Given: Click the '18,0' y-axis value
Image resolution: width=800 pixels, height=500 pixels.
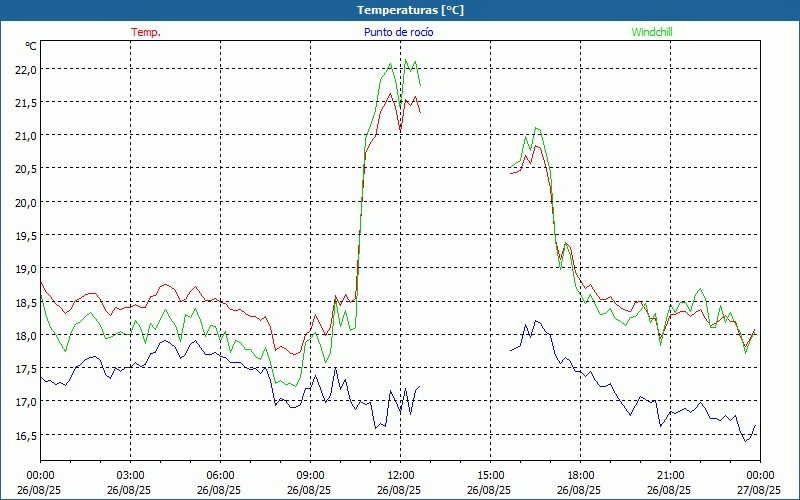Looking at the screenshot, I should coord(26,336).
